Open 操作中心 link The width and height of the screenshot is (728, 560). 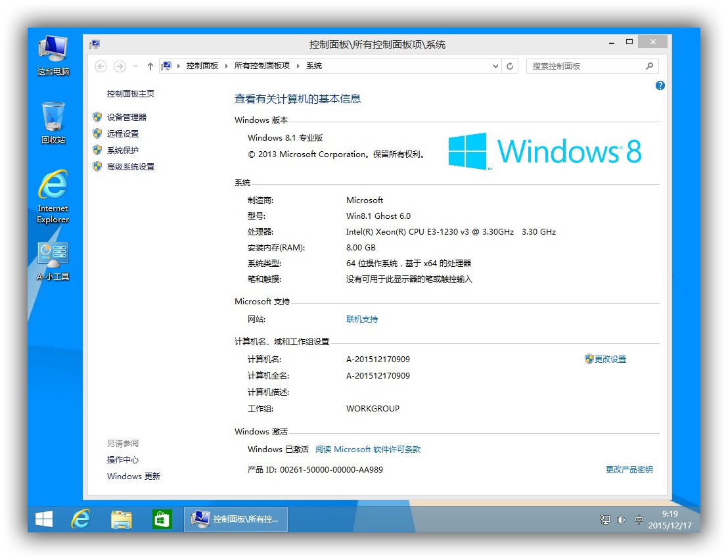point(123,460)
